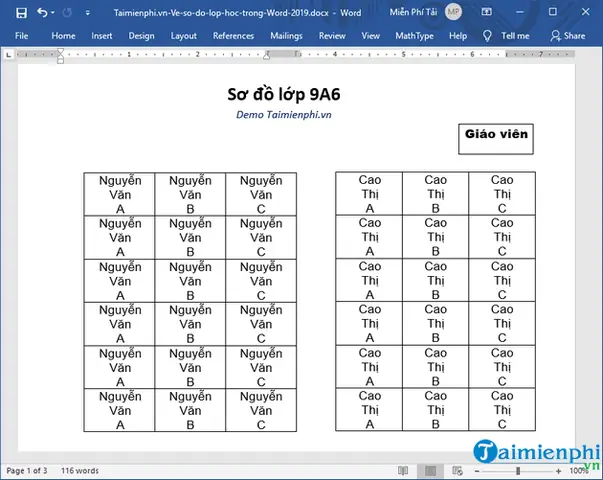Click the MP account avatar

tap(453, 12)
